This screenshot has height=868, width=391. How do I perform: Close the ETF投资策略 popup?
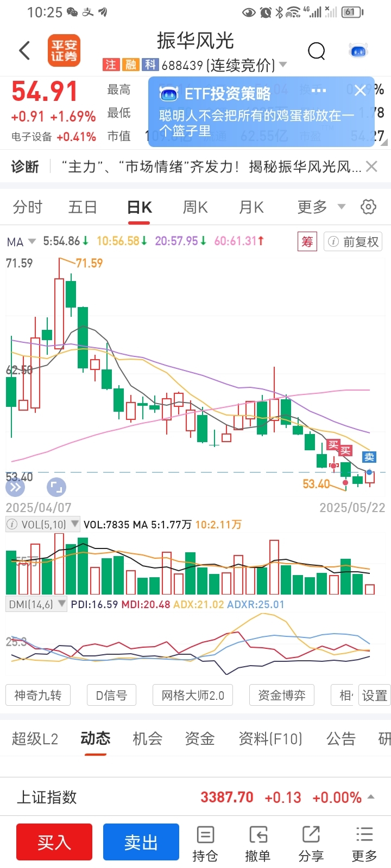click(x=360, y=91)
